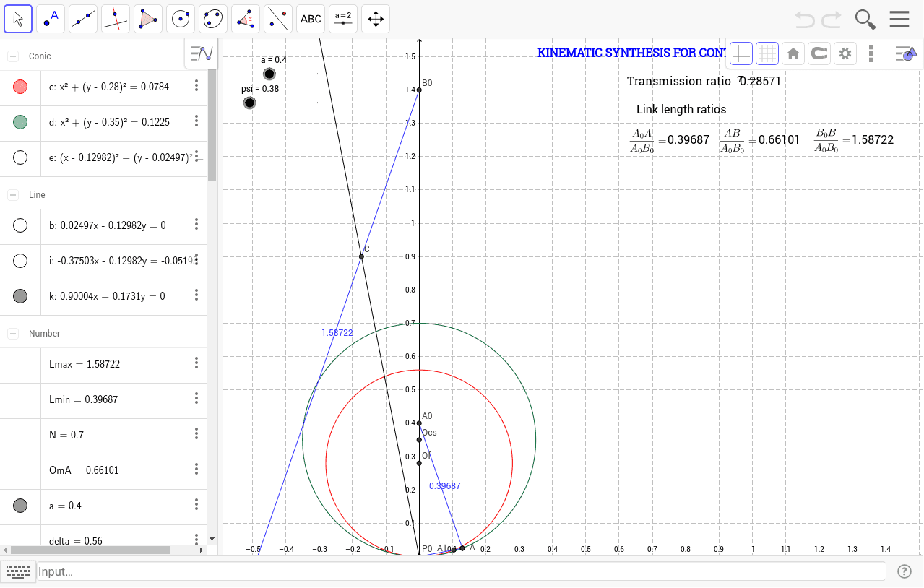Click the home standard view icon
924x588 pixels.
click(x=793, y=53)
